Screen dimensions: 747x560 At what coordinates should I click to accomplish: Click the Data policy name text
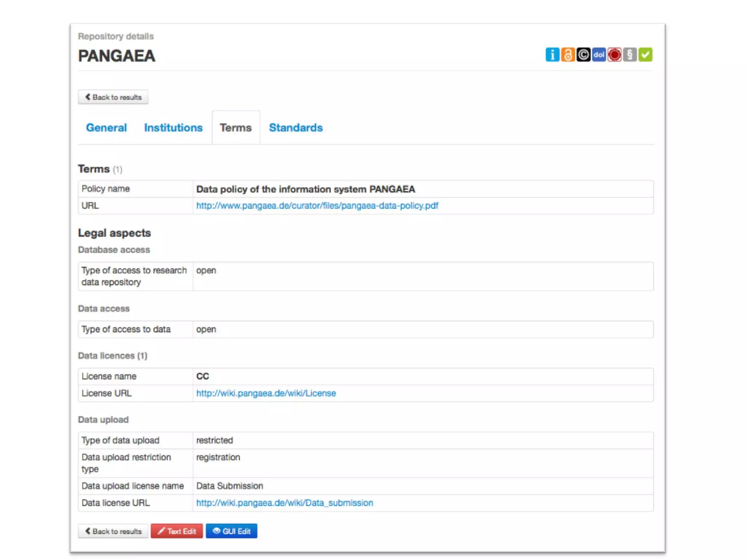pyautogui.click(x=305, y=189)
